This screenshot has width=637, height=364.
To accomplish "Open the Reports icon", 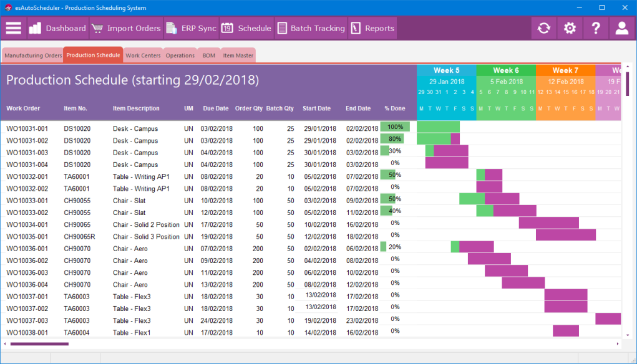I will coord(357,28).
